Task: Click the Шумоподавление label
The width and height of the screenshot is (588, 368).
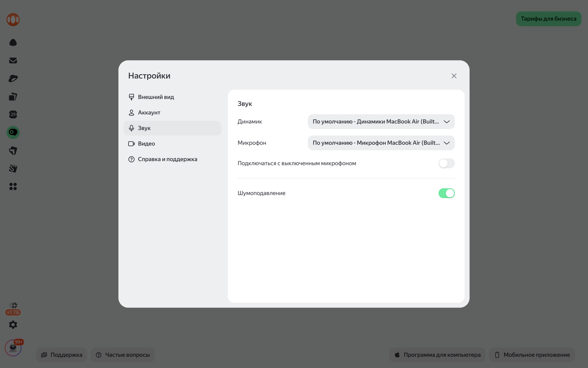Action: (262, 193)
